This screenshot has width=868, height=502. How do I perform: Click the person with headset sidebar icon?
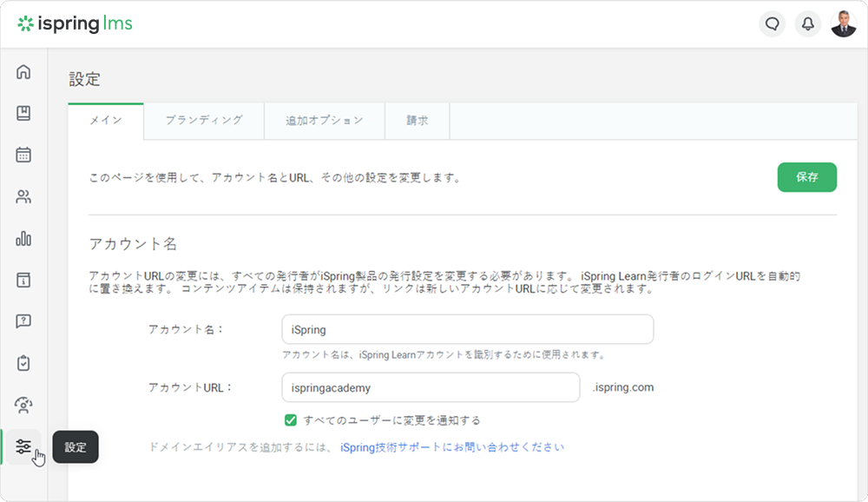pyautogui.click(x=23, y=405)
